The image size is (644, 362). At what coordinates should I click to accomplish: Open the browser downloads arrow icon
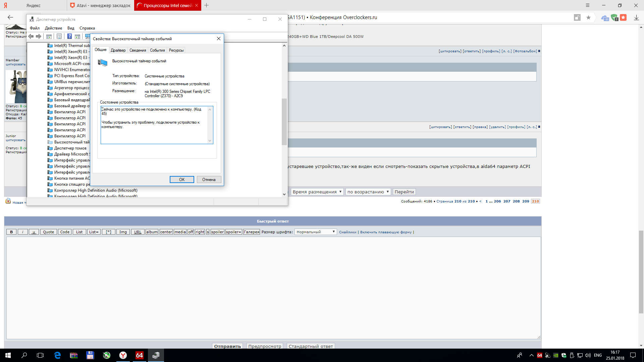tap(636, 17)
